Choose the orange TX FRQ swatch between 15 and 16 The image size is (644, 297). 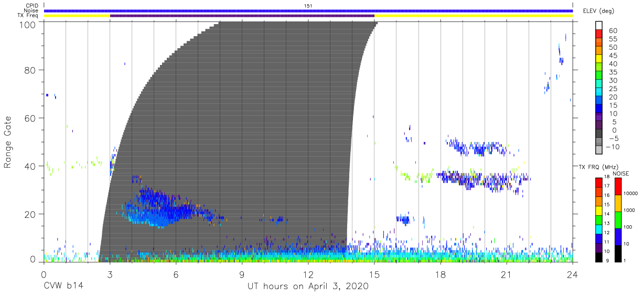pos(599,201)
